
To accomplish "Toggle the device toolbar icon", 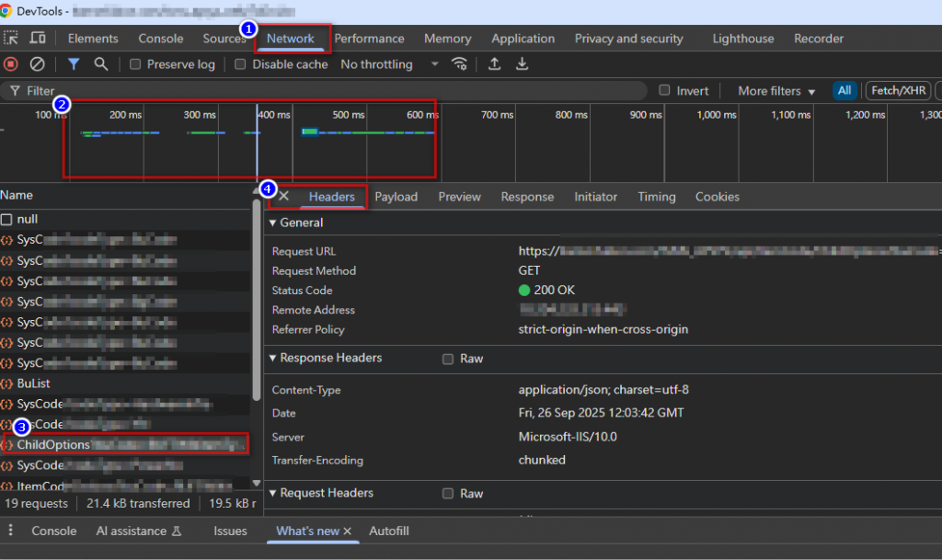I will pyautogui.click(x=37, y=38).
